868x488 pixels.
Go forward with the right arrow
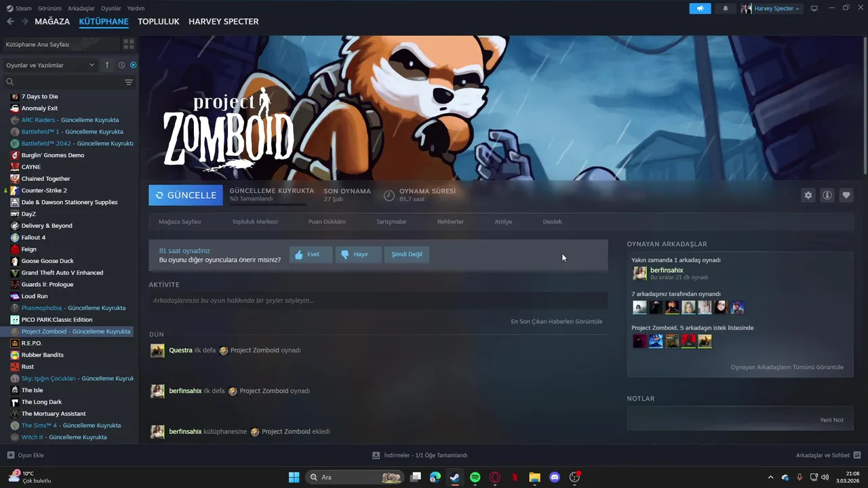(24, 21)
